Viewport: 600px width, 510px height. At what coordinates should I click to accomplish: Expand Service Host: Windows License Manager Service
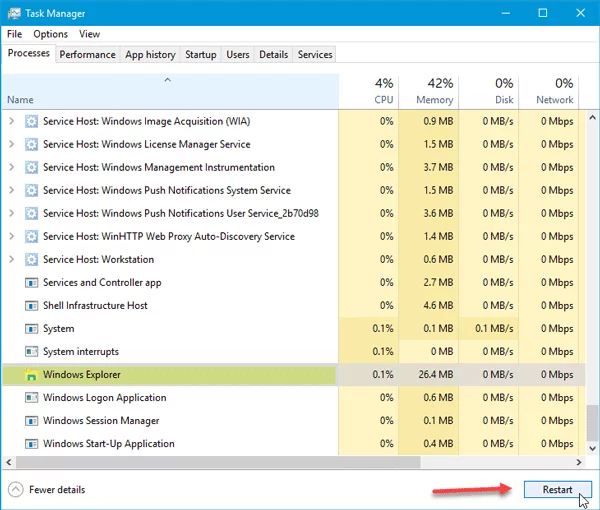pyautogui.click(x=11, y=144)
